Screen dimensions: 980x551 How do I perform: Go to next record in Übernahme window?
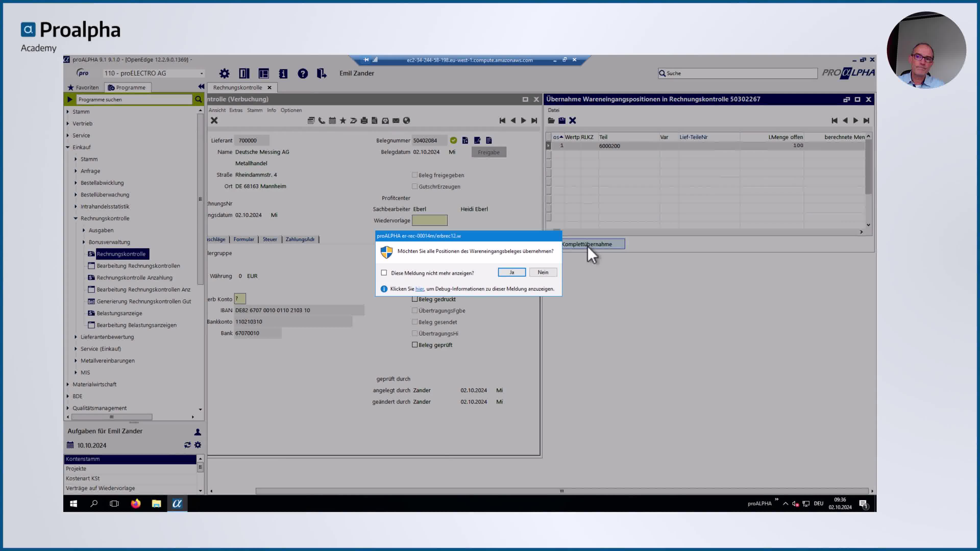point(856,121)
